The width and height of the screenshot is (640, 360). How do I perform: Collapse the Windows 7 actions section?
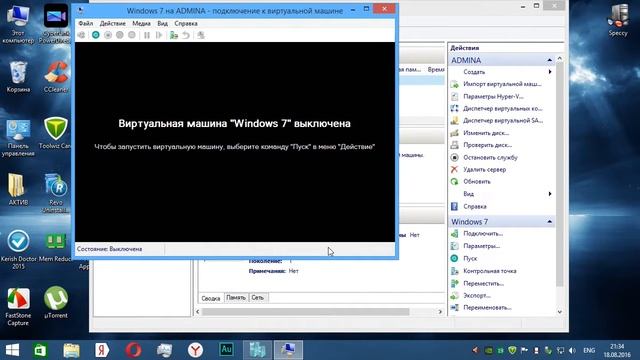pyautogui.click(x=549, y=222)
